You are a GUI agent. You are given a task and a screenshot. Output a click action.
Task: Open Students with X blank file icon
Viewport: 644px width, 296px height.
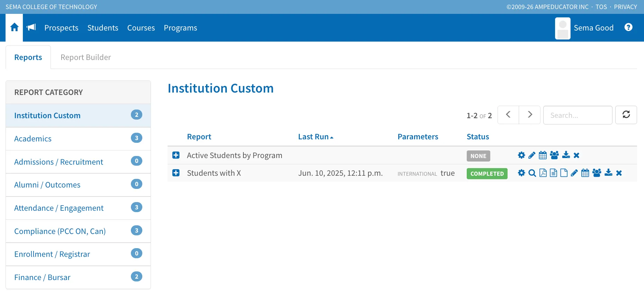tap(564, 173)
